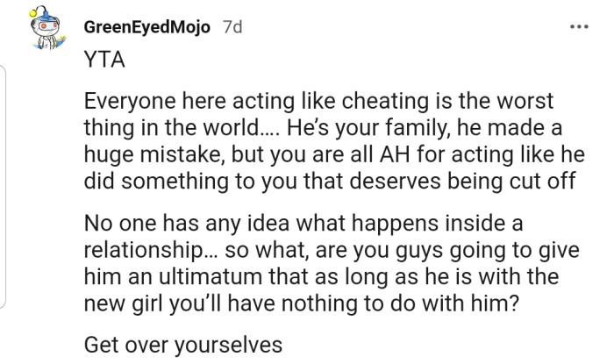The width and height of the screenshot is (614, 364).
Task: Open the three-dot comment options menu
Action: click(x=579, y=27)
